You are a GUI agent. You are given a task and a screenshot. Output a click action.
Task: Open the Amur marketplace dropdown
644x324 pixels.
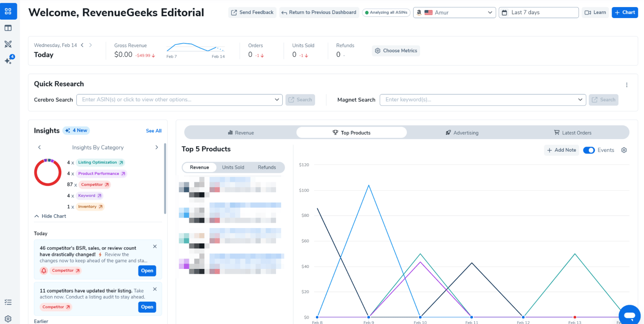[454, 13]
